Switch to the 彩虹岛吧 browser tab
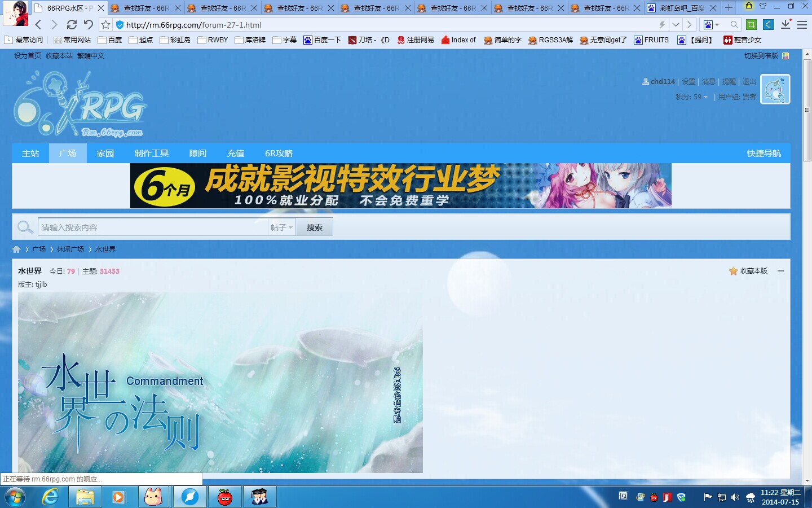812x508 pixels. (682, 8)
